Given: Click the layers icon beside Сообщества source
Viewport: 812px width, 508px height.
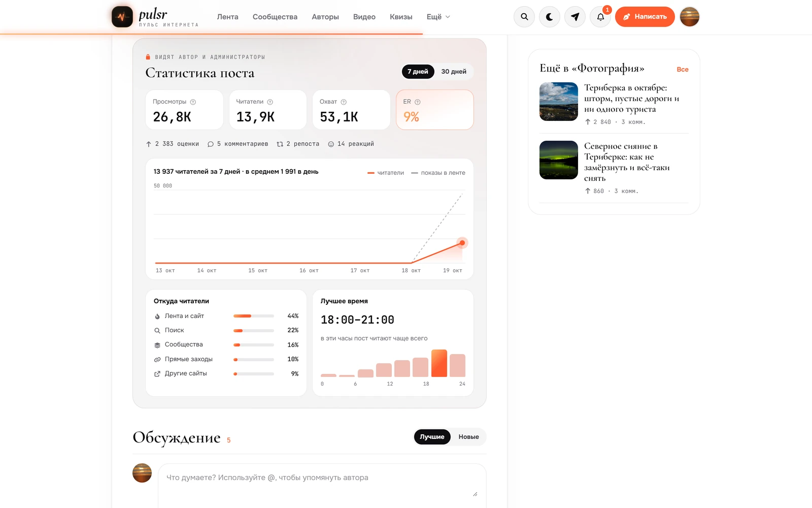Looking at the screenshot, I should (157, 345).
